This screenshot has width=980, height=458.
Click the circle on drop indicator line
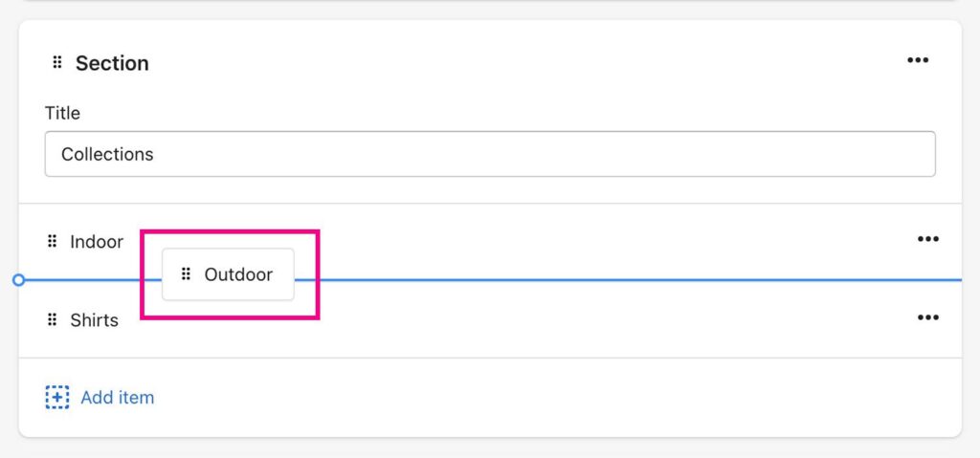19,280
